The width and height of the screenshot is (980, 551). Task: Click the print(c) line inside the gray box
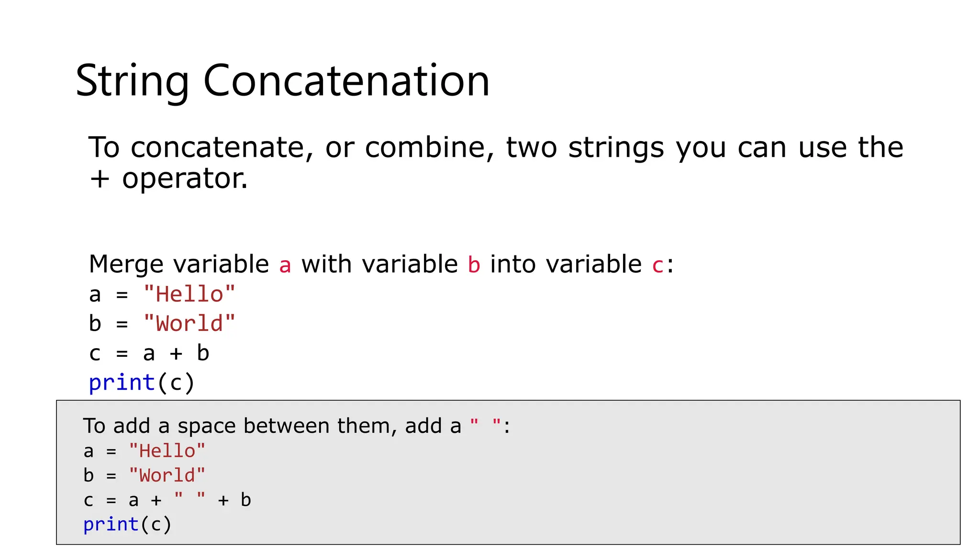(127, 525)
